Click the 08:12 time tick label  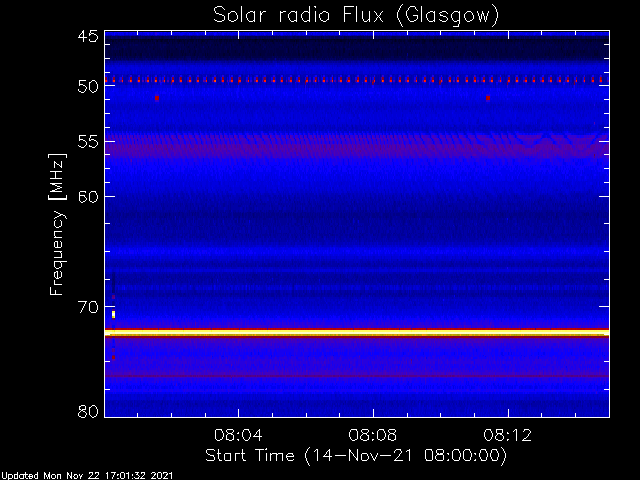coord(508,435)
